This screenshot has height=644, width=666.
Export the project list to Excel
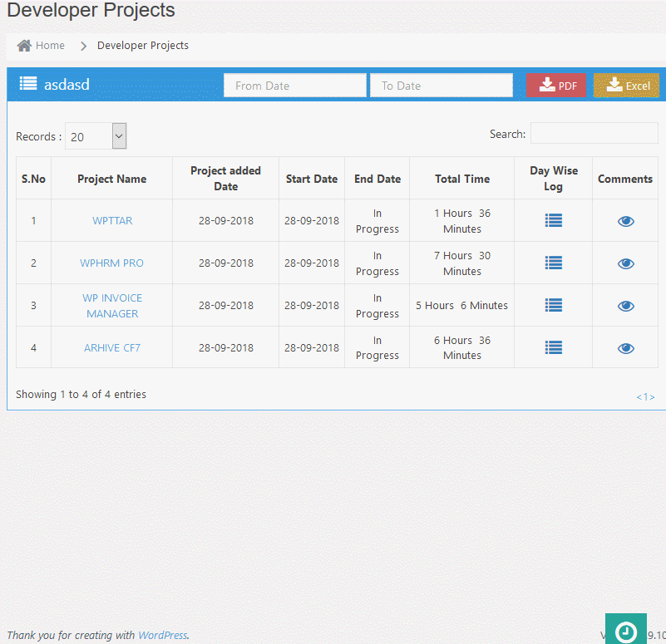(x=626, y=84)
